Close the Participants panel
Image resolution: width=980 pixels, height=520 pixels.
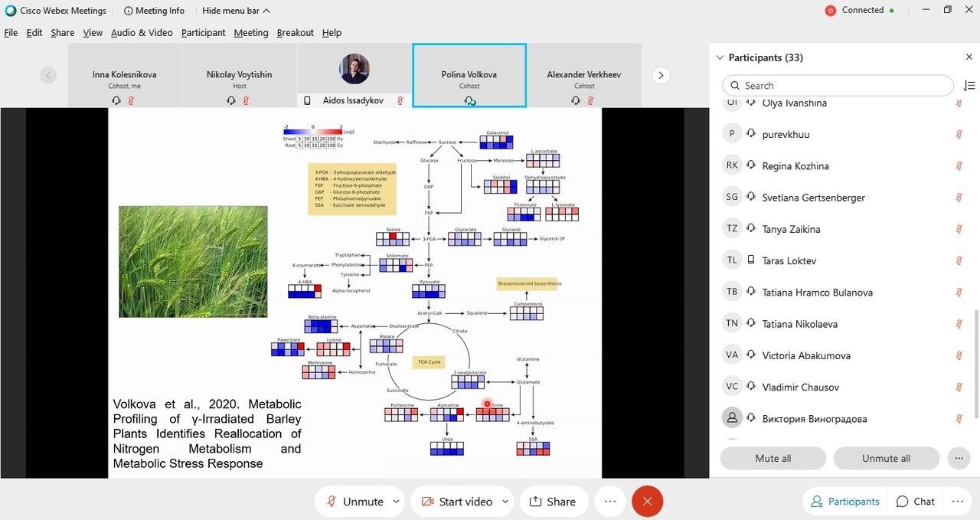coord(969,57)
